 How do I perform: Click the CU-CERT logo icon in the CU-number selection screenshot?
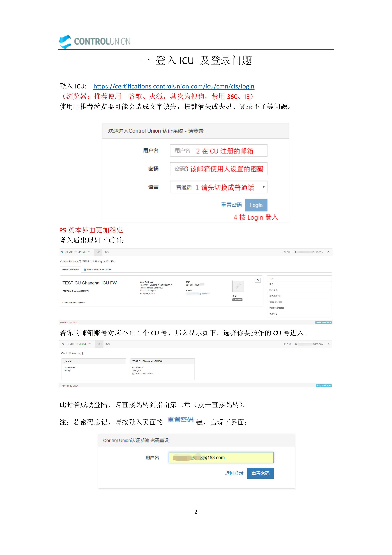[x=63, y=344]
